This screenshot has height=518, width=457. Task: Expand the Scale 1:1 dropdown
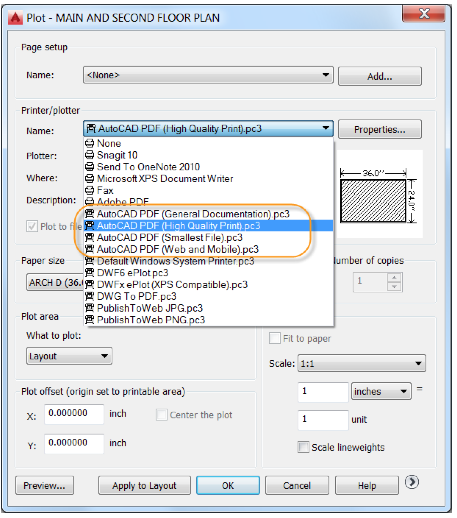coord(362,363)
